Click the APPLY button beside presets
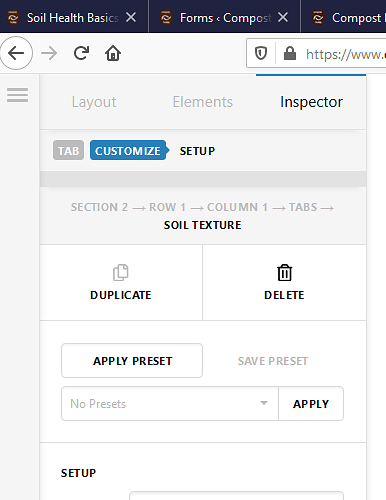Screen dimensions: 386x500 tap(311, 404)
